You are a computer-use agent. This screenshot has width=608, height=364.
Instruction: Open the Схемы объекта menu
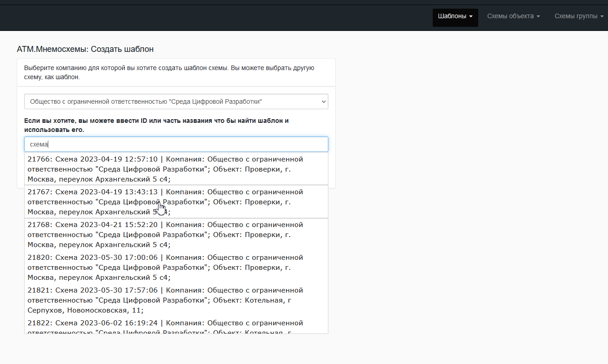pyautogui.click(x=513, y=16)
